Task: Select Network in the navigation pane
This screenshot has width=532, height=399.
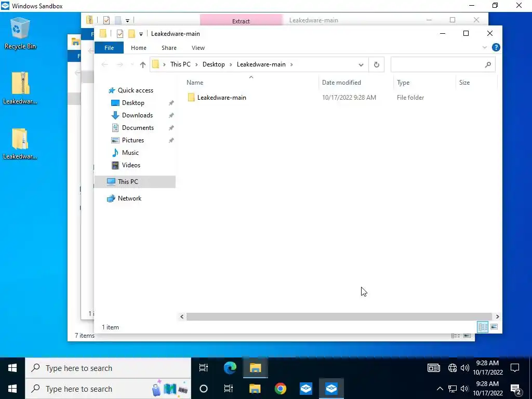Action: pyautogui.click(x=129, y=198)
